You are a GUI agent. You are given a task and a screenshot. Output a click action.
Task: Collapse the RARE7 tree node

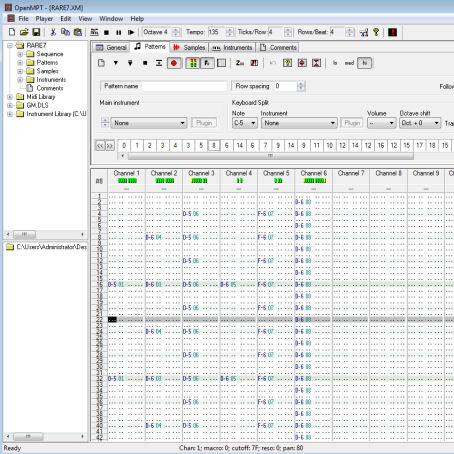10,45
